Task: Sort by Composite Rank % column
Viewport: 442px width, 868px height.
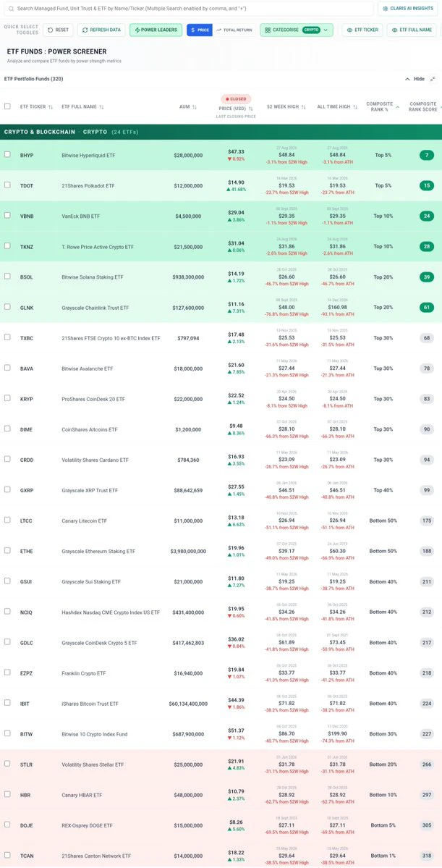Action: 382,107
